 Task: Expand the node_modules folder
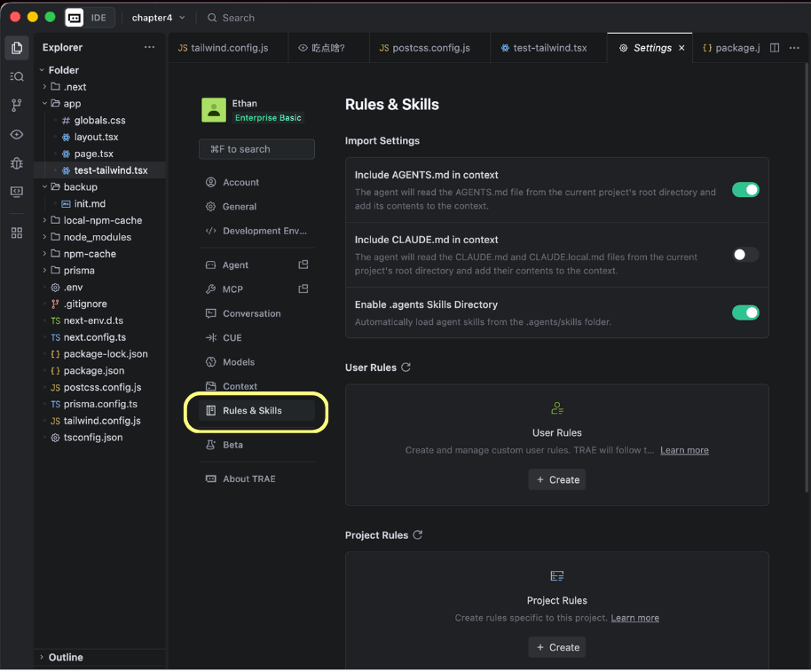[x=97, y=237]
